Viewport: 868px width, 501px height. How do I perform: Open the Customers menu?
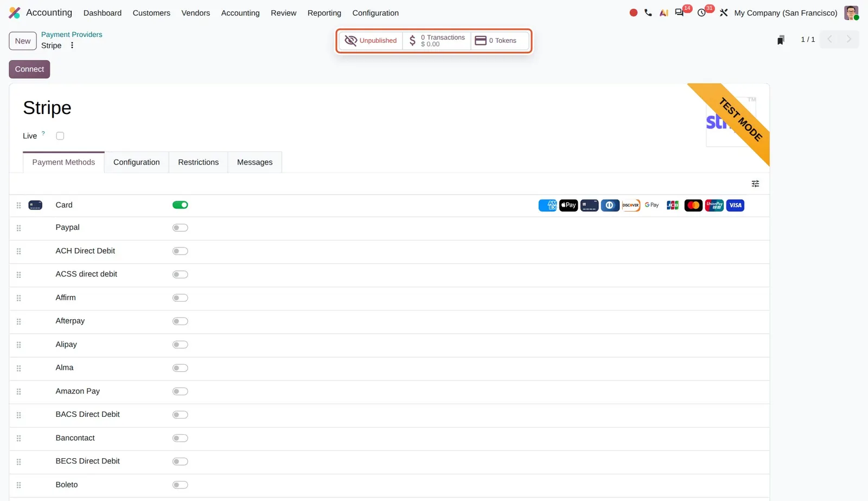click(x=151, y=13)
